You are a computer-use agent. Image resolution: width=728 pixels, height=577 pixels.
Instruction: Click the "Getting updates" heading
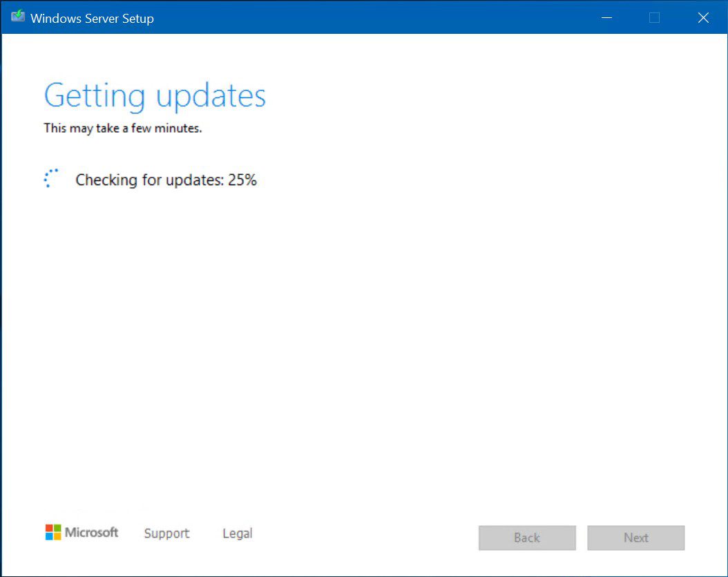155,97
